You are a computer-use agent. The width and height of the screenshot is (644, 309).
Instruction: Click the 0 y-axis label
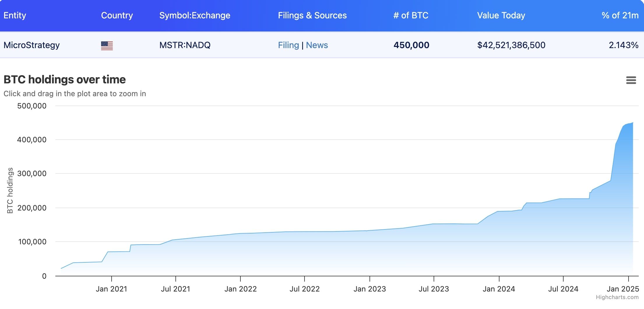coord(44,276)
